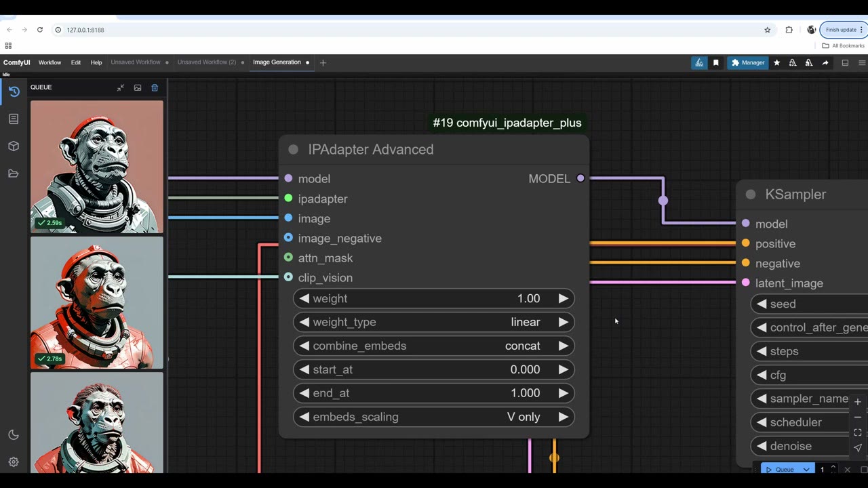Screen dimensions: 868x488
Task: Reload the browser page
Action: point(40,30)
